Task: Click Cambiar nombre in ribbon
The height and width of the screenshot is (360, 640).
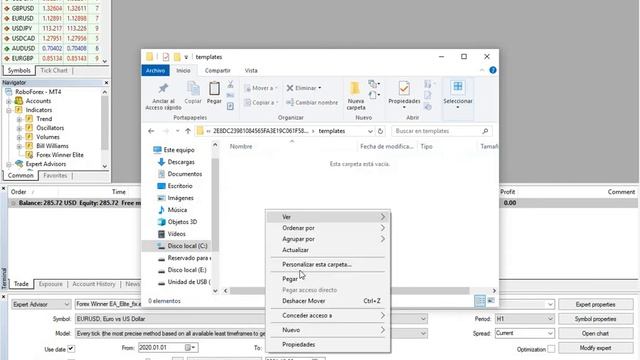Action: click(312, 102)
